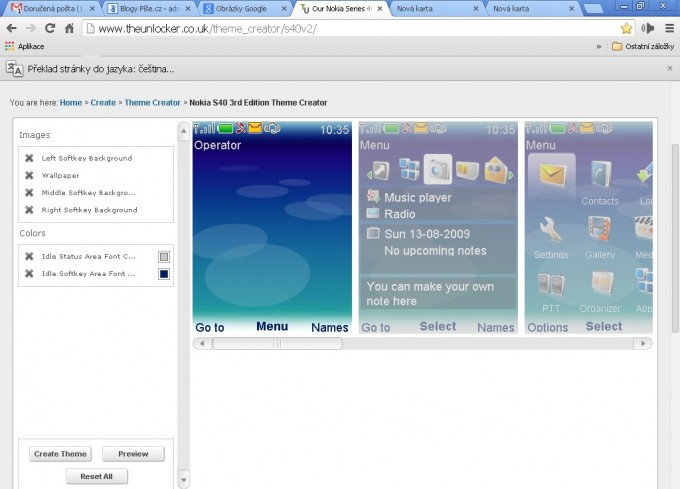Click the right arrow of the preview scrollbar
Image resolution: width=680 pixels, height=489 pixels.
(x=643, y=343)
